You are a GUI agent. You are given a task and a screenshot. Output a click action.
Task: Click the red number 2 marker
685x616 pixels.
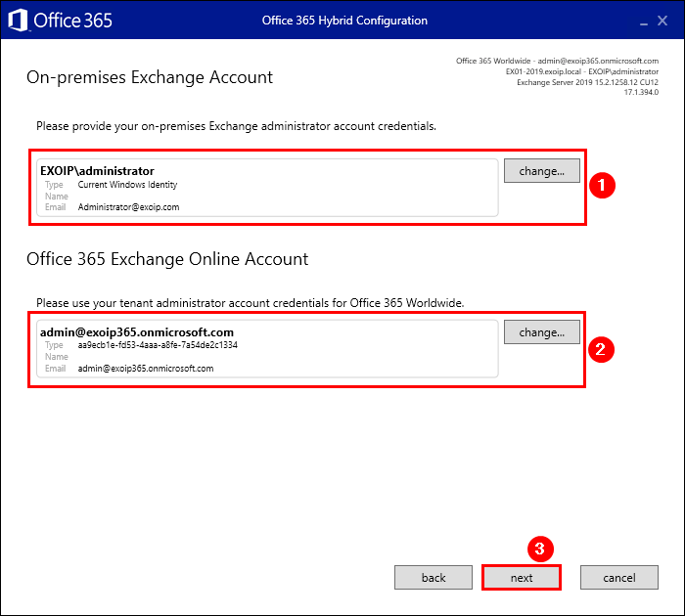[606, 349]
